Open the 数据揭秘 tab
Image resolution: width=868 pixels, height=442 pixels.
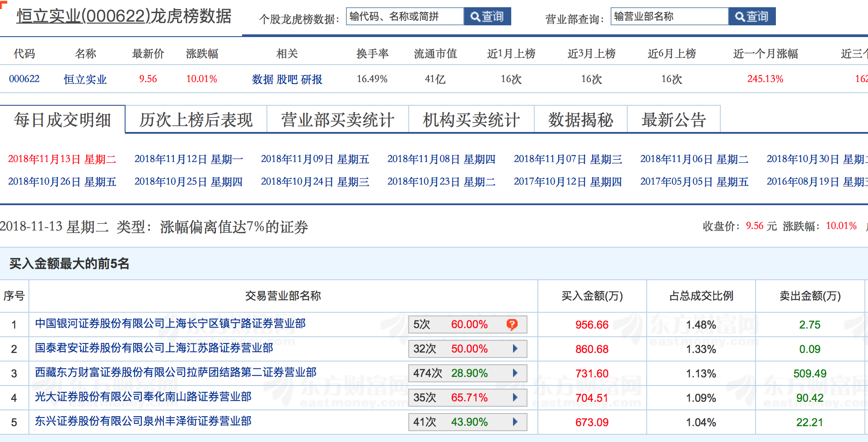point(580,120)
